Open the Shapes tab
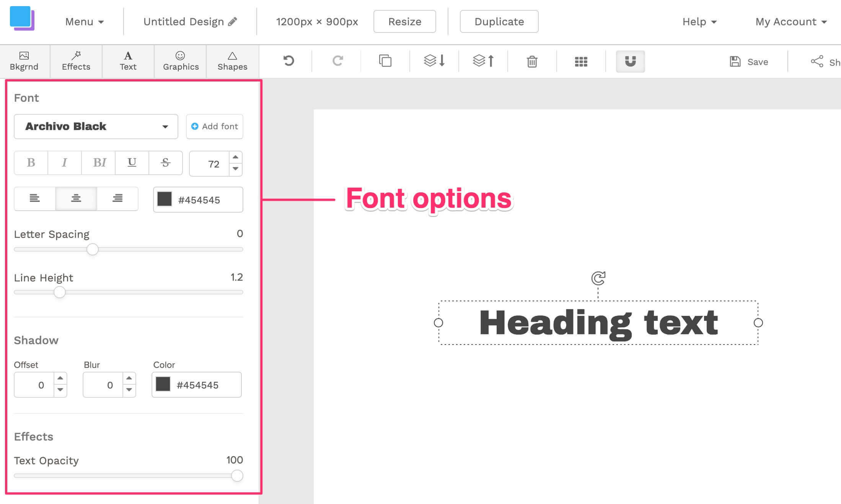The width and height of the screenshot is (841, 504). 232,62
